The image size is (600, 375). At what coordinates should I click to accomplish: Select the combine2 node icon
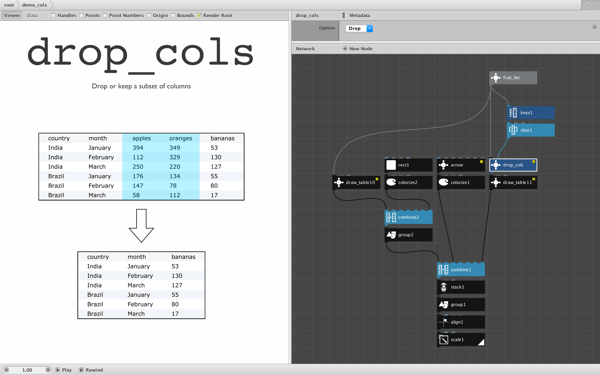tap(391, 217)
